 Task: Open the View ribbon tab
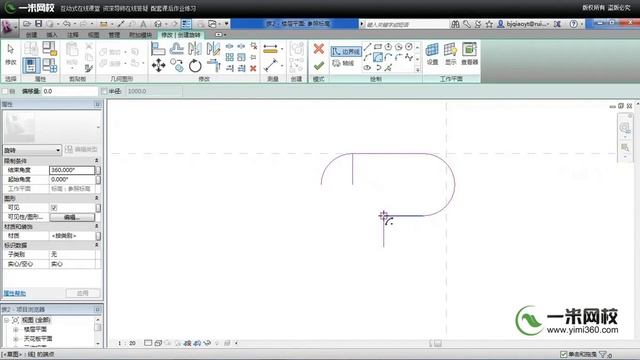click(93, 35)
